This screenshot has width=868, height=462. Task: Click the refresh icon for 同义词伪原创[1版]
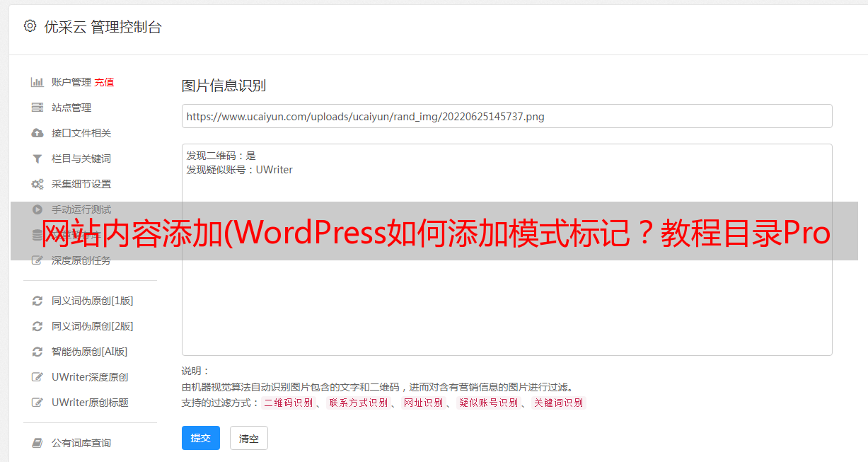tap(37, 301)
